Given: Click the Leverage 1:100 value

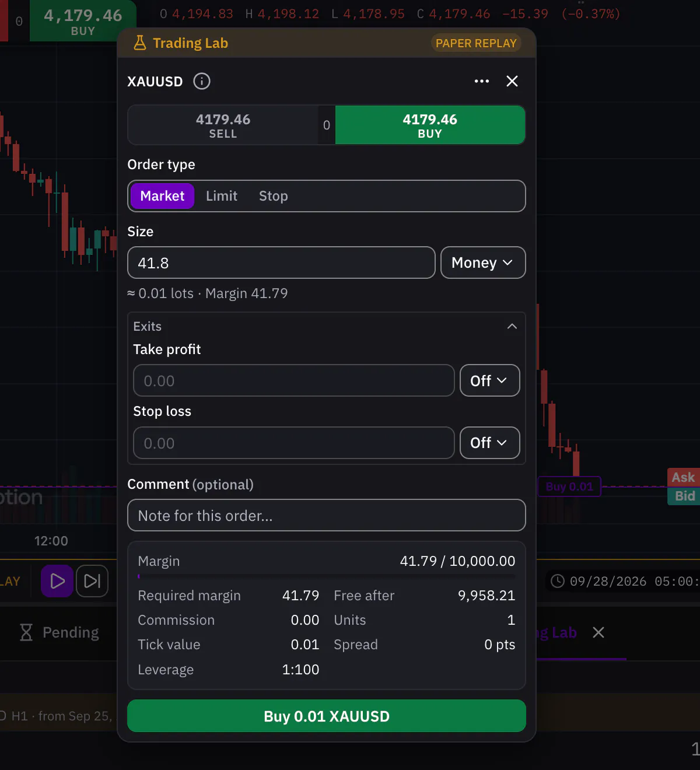Looking at the screenshot, I should coord(300,670).
